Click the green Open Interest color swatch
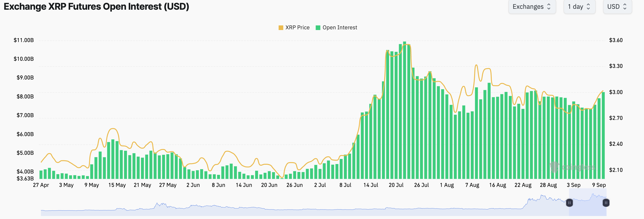This screenshot has height=219, width=644. (x=318, y=27)
